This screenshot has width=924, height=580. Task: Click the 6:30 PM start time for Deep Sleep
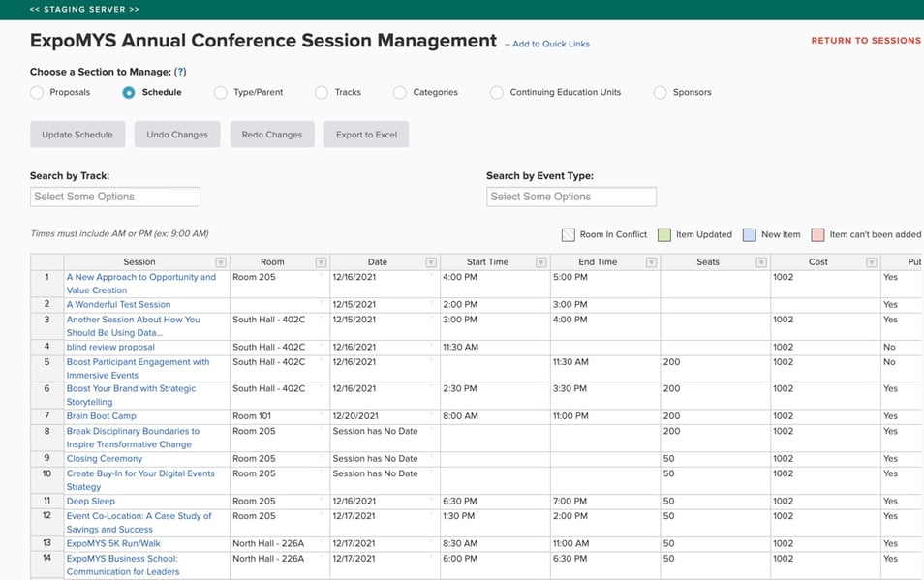tap(495, 502)
